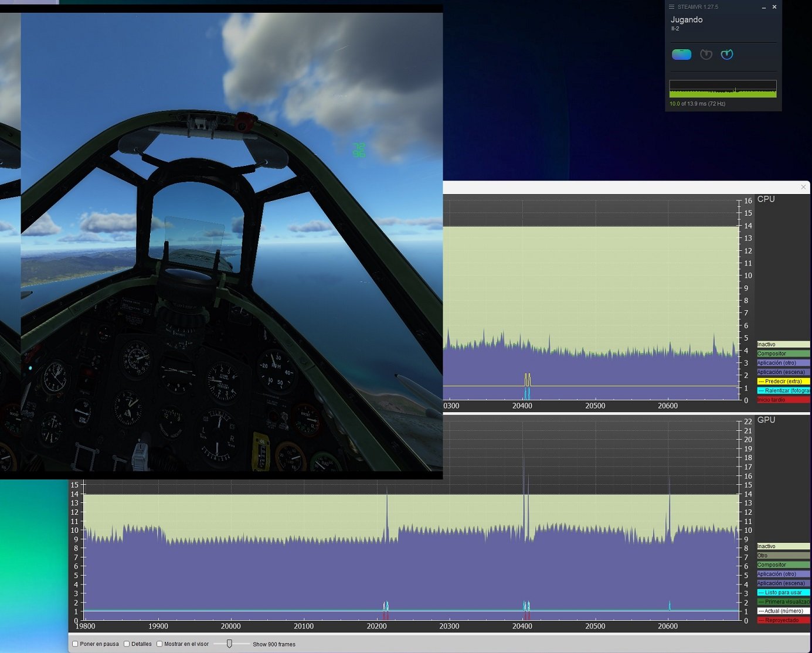
Task: Click the GPU graph spike near frame 20600
Action: click(x=669, y=507)
